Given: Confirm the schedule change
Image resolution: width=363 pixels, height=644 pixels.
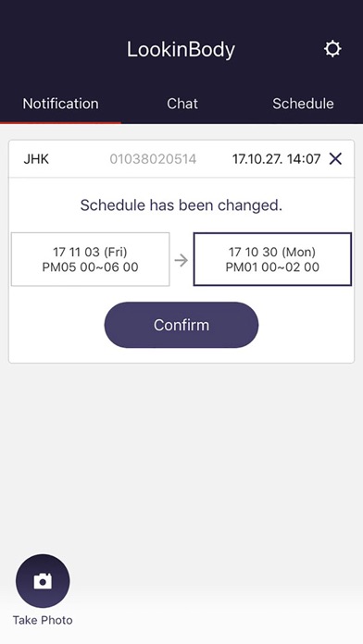Looking at the screenshot, I should [181, 325].
